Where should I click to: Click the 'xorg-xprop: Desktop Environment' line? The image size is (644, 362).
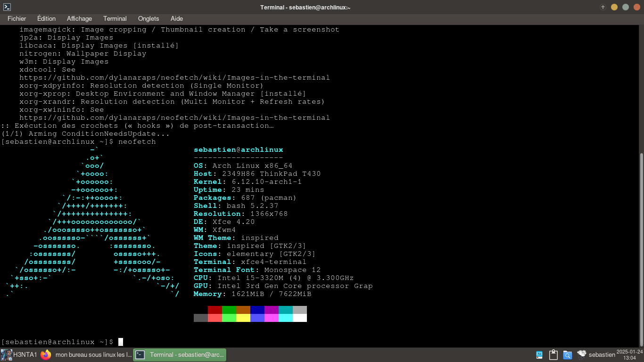point(163,93)
